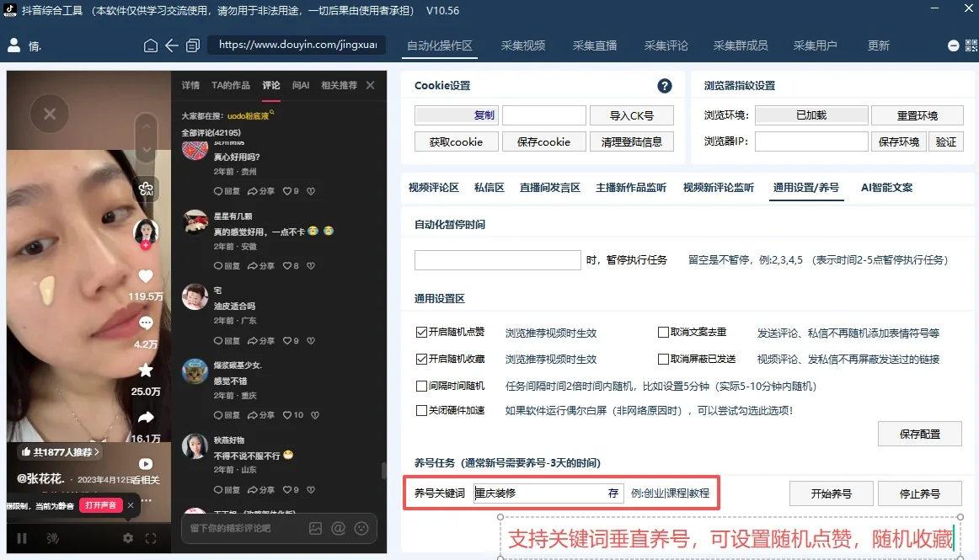Open the 采集用户 tab

815,45
